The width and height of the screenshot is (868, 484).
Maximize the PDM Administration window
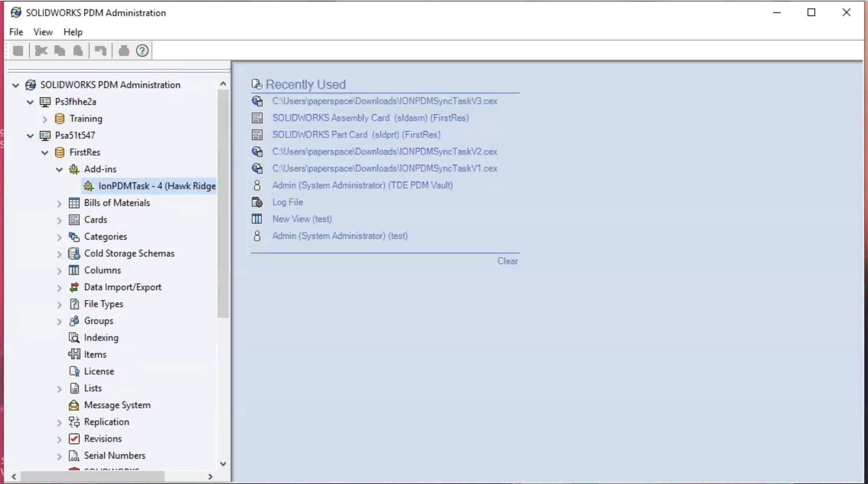click(x=811, y=13)
